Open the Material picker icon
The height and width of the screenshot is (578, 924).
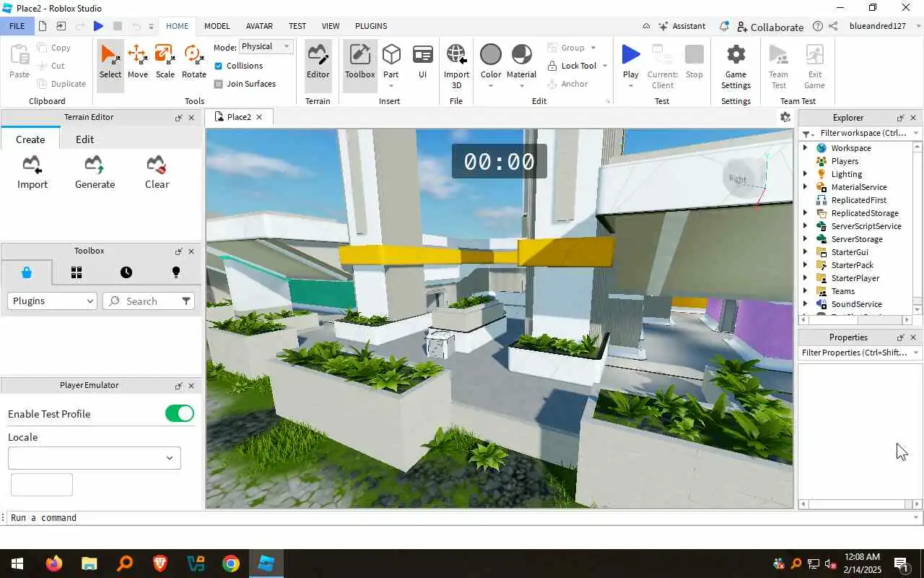pos(521,55)
